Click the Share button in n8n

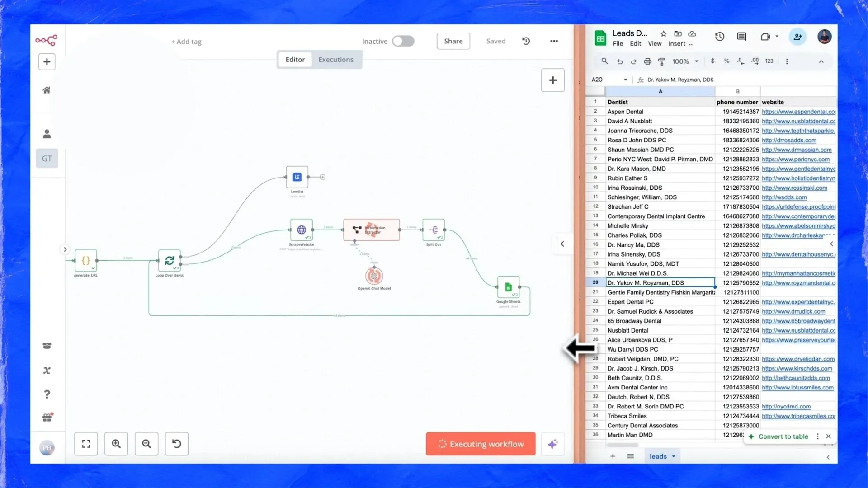pos(453,41)
